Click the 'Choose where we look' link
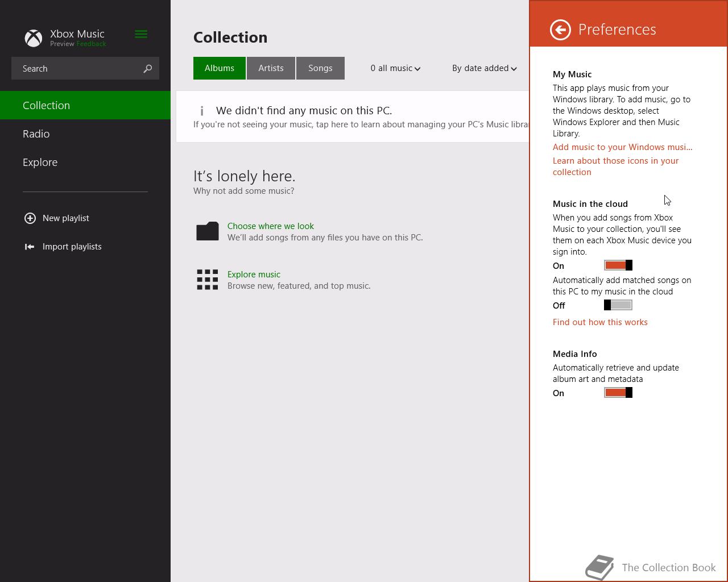This screenshot has width=728, height=582. (x=271, y=226)
